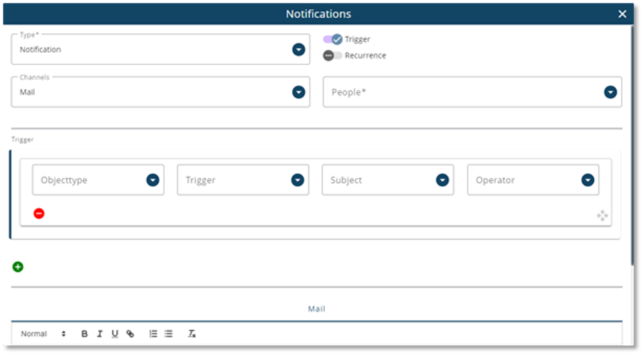Add a new trigger with green plus
The width and height of the screenshot is (644, 355).
[x=18, y=267]
